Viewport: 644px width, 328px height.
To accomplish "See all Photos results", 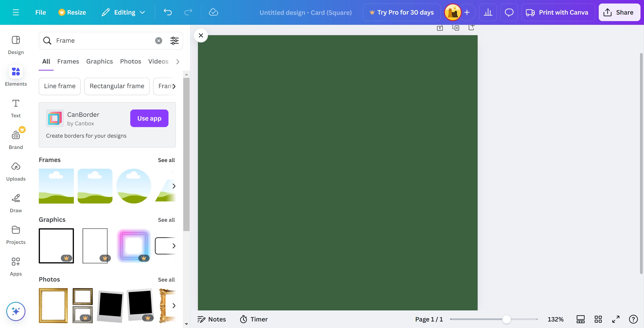I will (166, 280).
